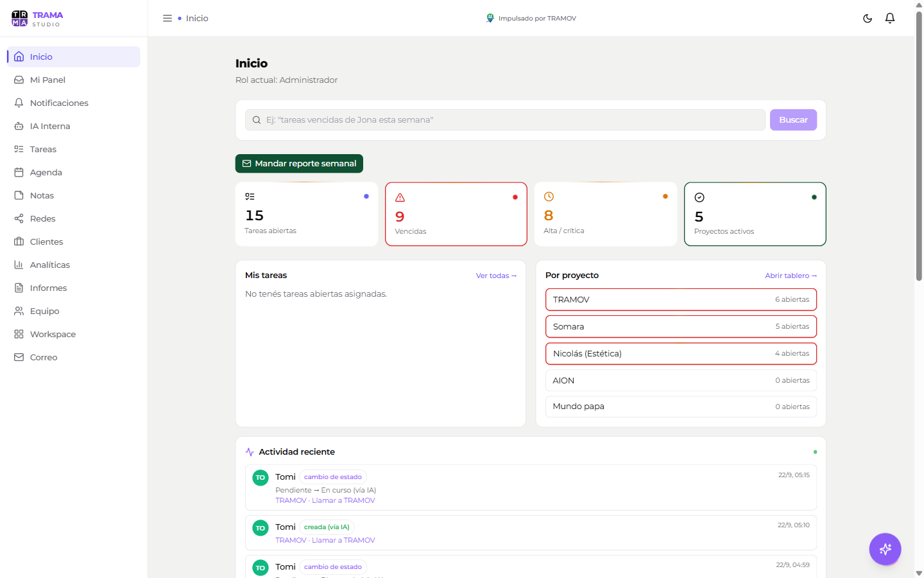Click the IA Interna robot icon
The height and width of the screenshot is (578, 924).
point(19,126)
